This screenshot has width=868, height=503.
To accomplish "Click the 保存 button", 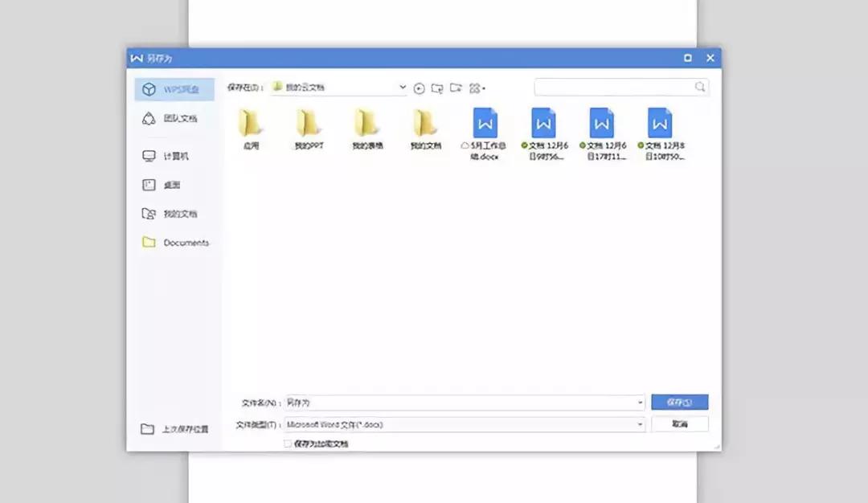I will (679, 402).
